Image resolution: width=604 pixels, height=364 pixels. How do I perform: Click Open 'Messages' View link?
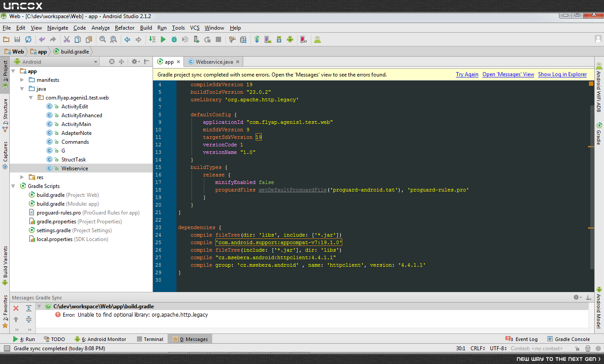point(508,74)
